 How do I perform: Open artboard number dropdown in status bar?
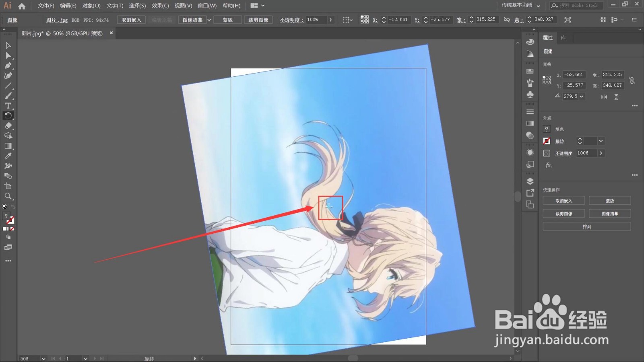[85, 358]
